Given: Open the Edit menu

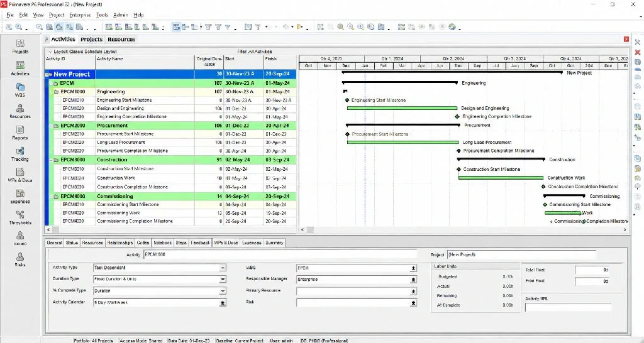Looking at the screenshot, I should [x=23, y=15].
